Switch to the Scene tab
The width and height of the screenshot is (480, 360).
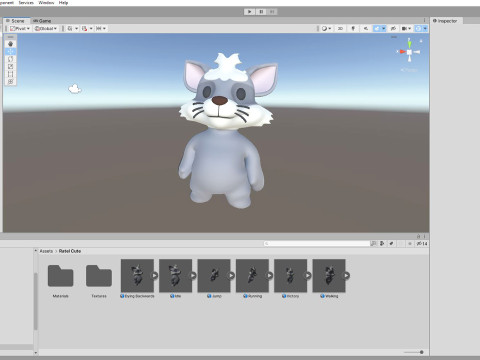pos(16,21)
